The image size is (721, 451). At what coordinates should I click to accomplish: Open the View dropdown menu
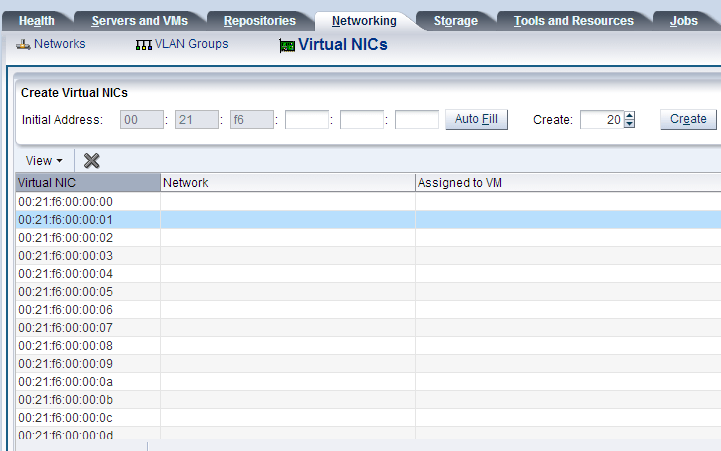click(x=44, y=160)
